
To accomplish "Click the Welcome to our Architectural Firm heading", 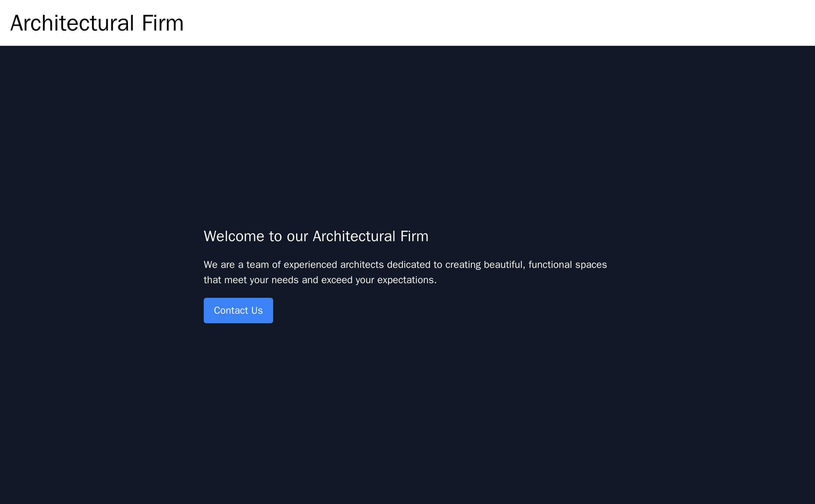I will 315,236.
